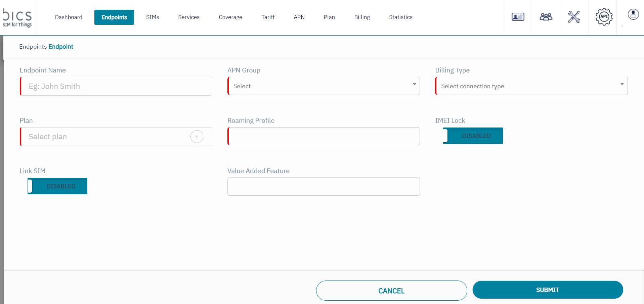Click the wrench and screwdriver tools icon
Viewport: 644px width, 304px height.
[x=574, y=17]
